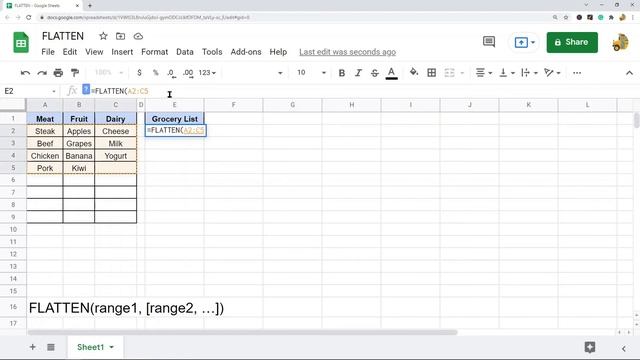Open the Format menu

154,52
